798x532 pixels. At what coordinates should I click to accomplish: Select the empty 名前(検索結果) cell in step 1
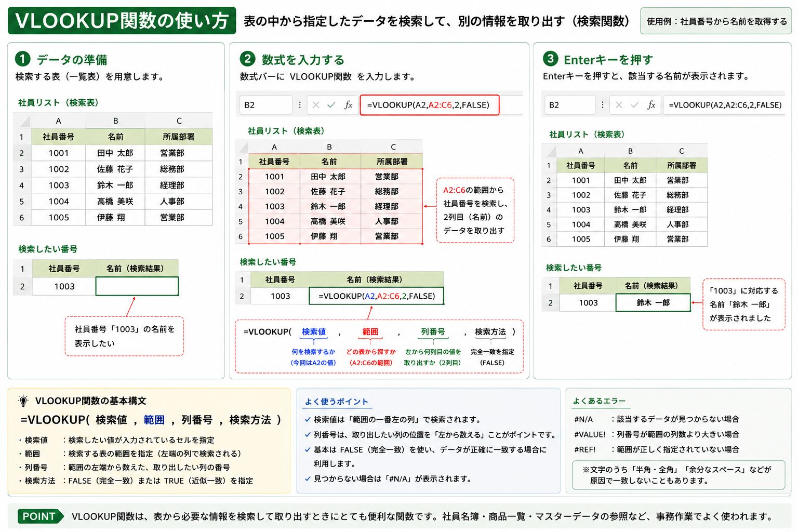pos(137,286)
